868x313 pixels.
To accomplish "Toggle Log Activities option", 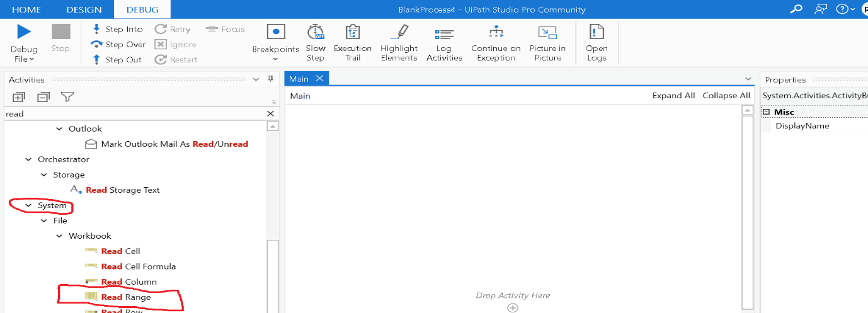I will coord(444,42).
